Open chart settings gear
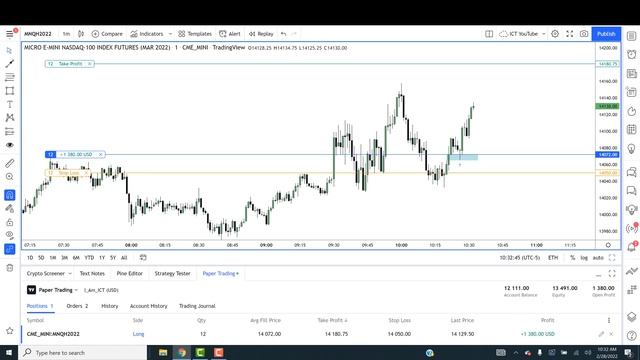 555,34
